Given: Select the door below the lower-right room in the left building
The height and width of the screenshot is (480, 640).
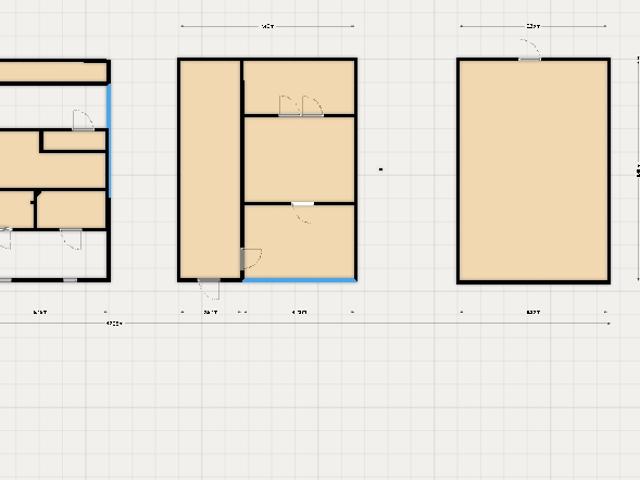Looking at the screenshot, I should pos(71,240).
